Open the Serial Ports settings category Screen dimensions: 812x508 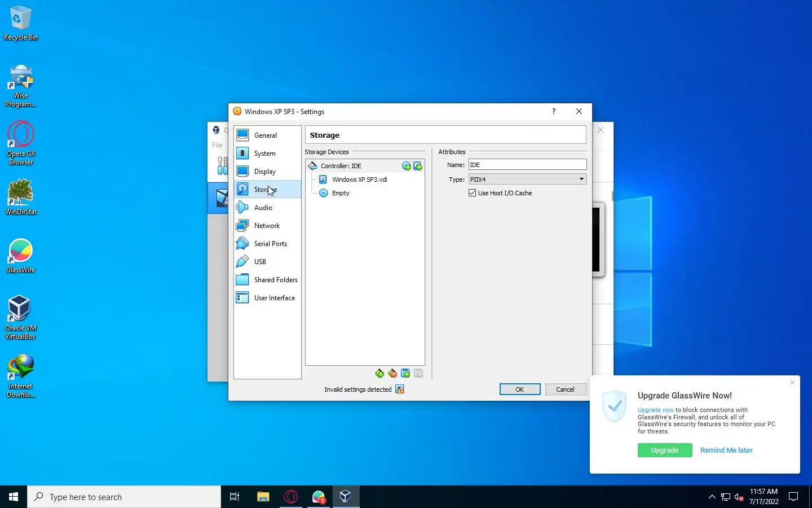point(267,244)
